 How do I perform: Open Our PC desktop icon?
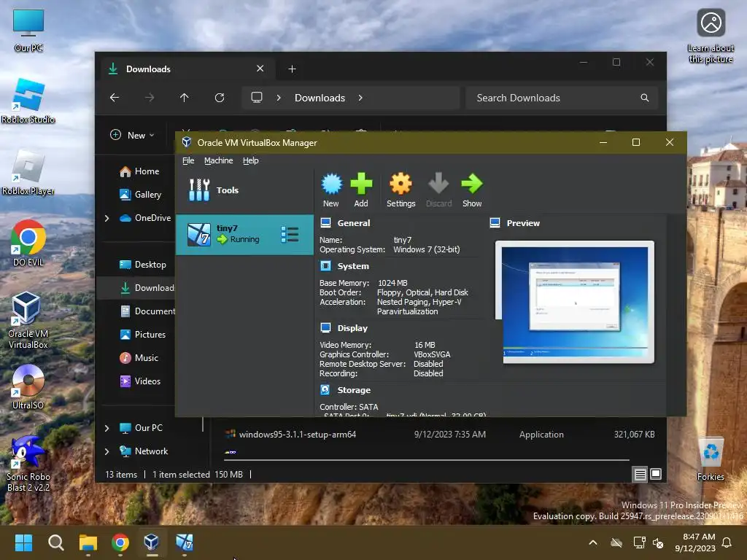pyautogui.click(x=28, y=29)
